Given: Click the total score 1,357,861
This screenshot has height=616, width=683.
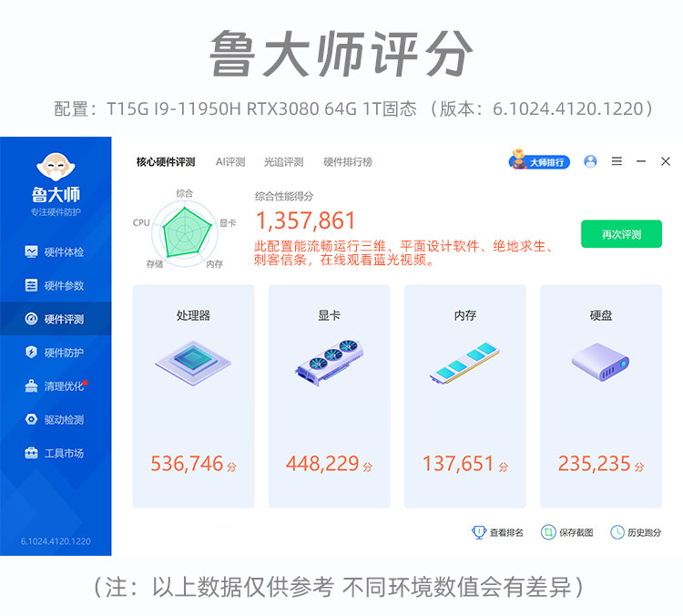Looking at the screenshot, I should [x=306, y=221].
